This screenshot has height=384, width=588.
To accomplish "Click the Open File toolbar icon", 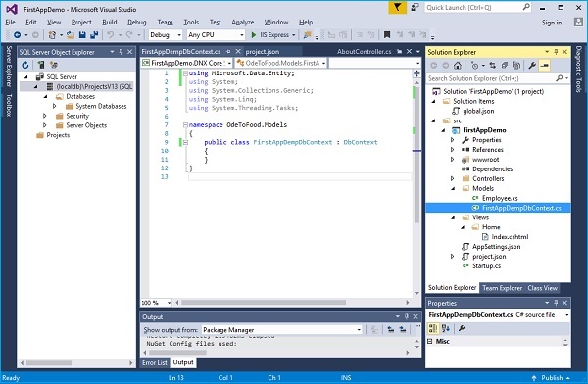I will point(71,35).
